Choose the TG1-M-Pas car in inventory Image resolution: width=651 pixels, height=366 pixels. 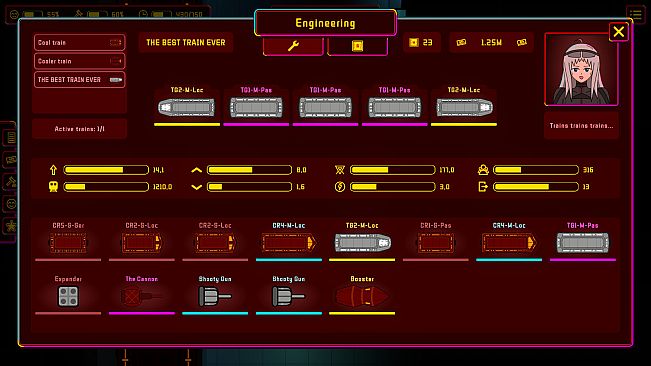[x=582, y=243]
